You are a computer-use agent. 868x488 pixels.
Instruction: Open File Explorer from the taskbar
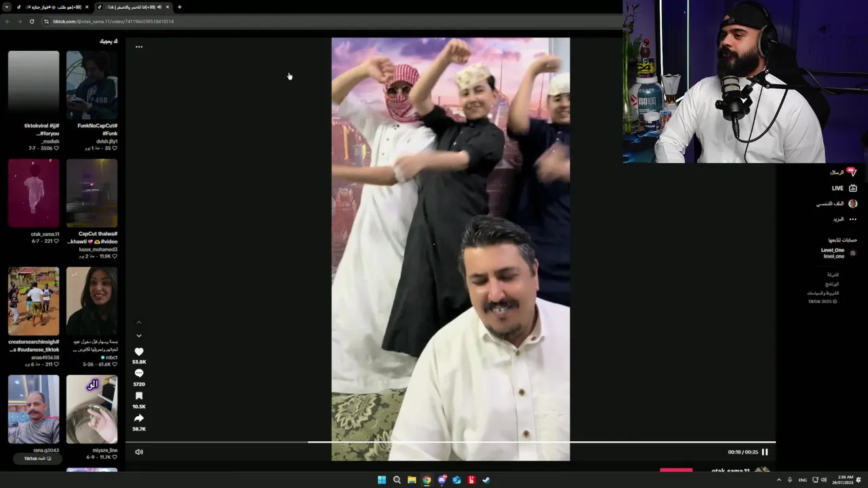[x=412, y=480]
